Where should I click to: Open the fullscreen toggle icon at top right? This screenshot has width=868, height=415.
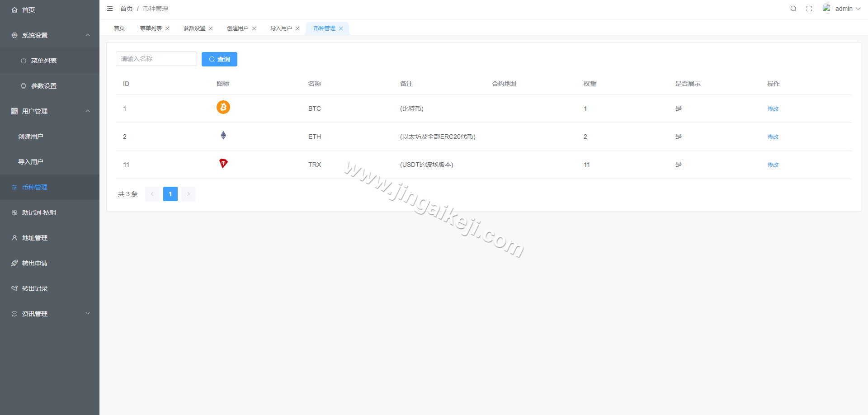809,9
